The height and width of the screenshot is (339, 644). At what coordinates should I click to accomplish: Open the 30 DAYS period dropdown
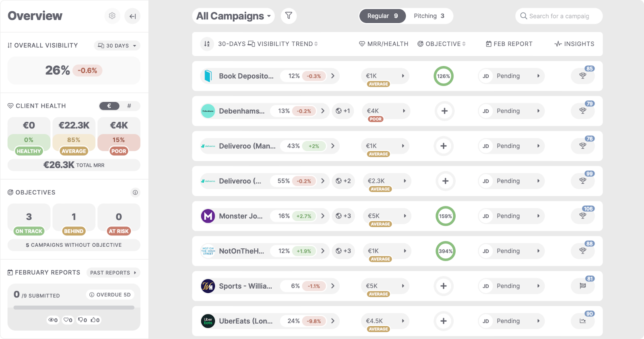[117, 46]
